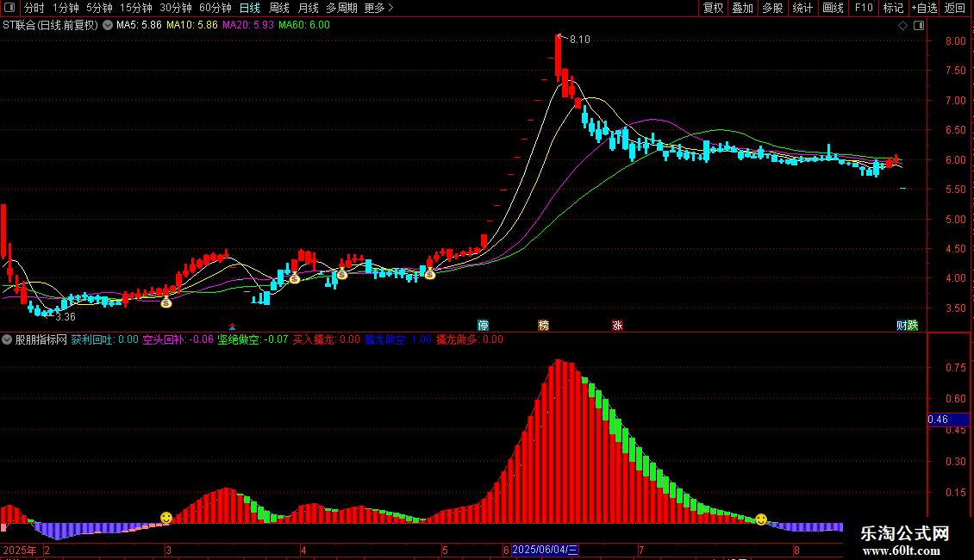Click the diamond icon above the price axis
974x560 pixels.
point(903,26)
